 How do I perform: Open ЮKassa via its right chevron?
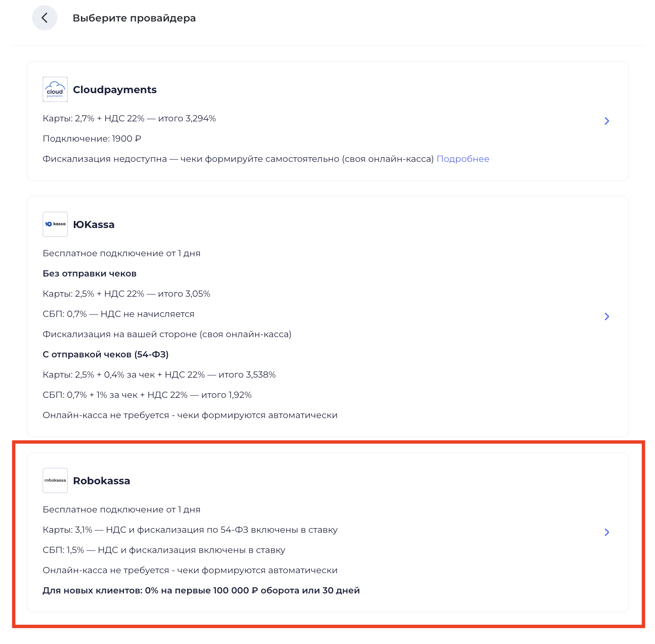[607, 317]
